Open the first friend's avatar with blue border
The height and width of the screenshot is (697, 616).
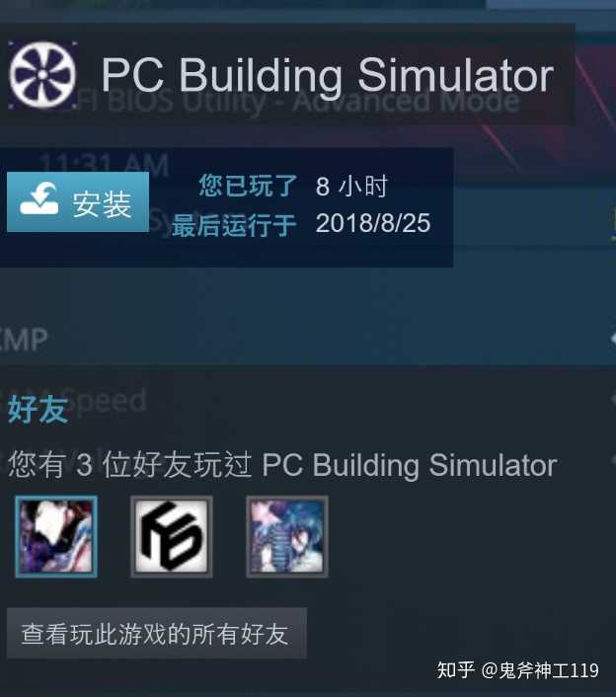click(x=56, y=536)
